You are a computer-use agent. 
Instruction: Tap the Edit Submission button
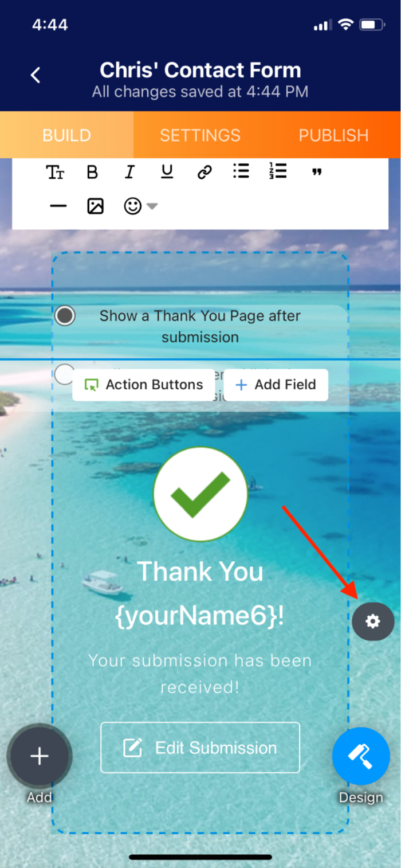[x=200, y=748]
